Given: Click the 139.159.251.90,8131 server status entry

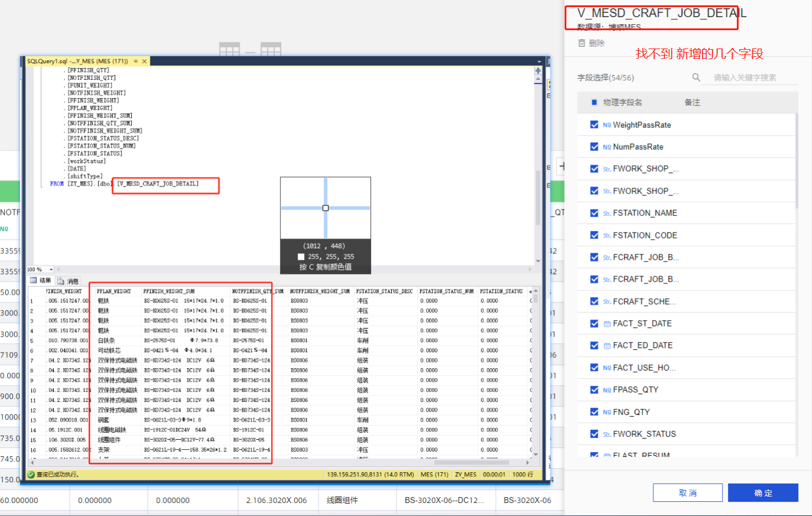Looking at the screenshot, I should click(370, 475).
